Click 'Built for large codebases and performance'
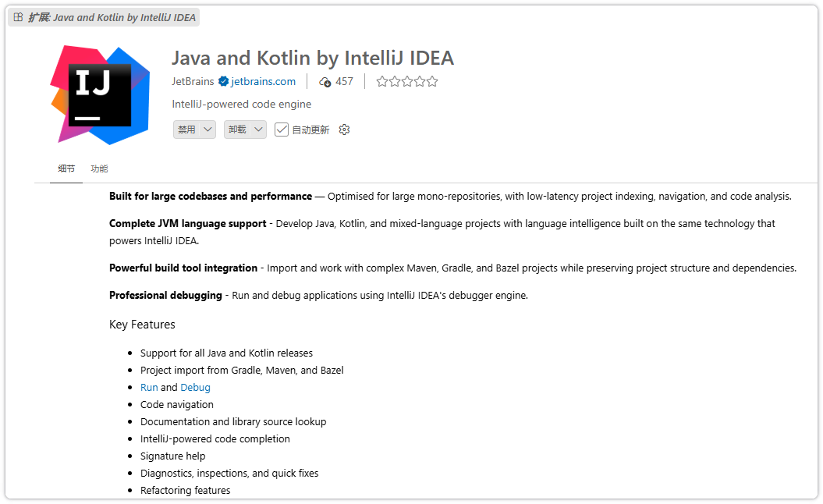823x504 pixels. [211, 197]
